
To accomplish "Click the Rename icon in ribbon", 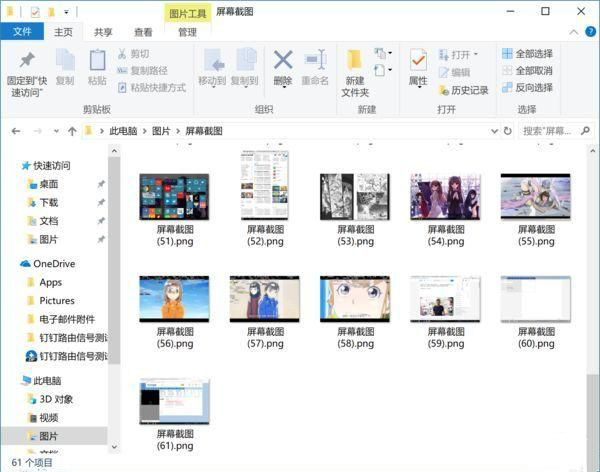I will (315, 61).
